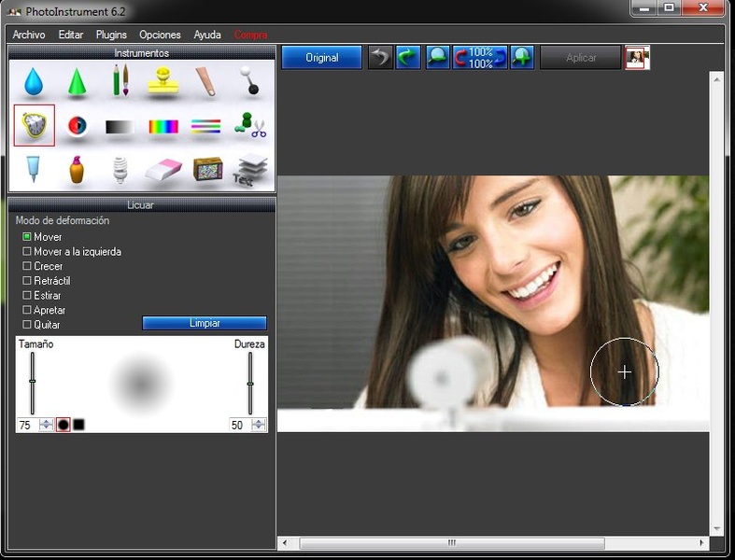
Task: Adjust the Dureza stepper arrows
Action: tap(259, 425)
